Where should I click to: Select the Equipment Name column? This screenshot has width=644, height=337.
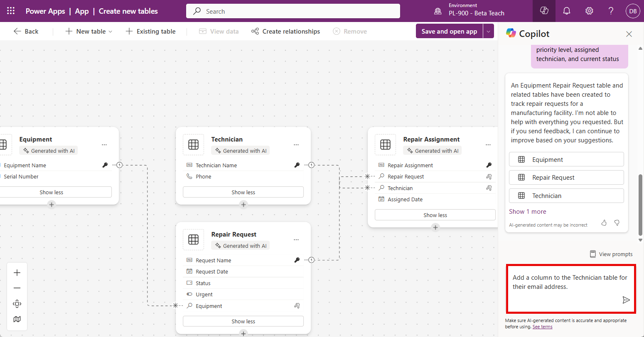(x=56, y=165)
